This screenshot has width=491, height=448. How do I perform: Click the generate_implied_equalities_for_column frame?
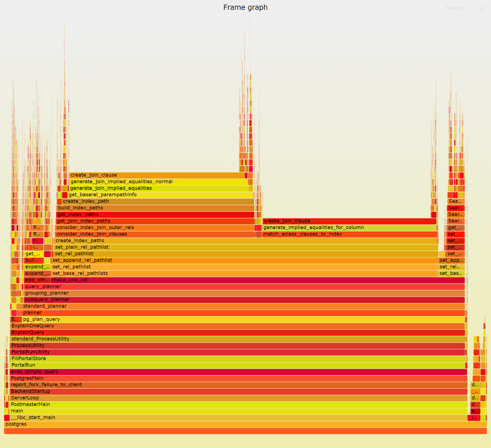click(350, 227)
